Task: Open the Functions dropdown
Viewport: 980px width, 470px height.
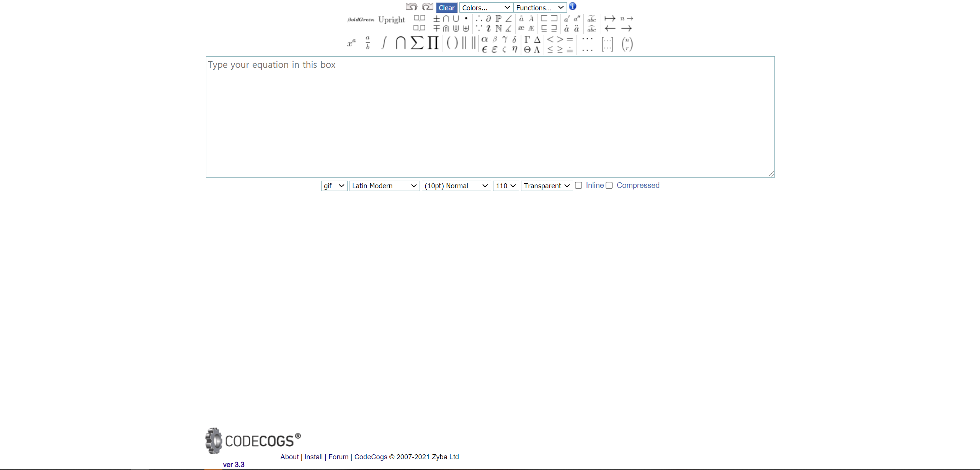Action: coord(539,8)
